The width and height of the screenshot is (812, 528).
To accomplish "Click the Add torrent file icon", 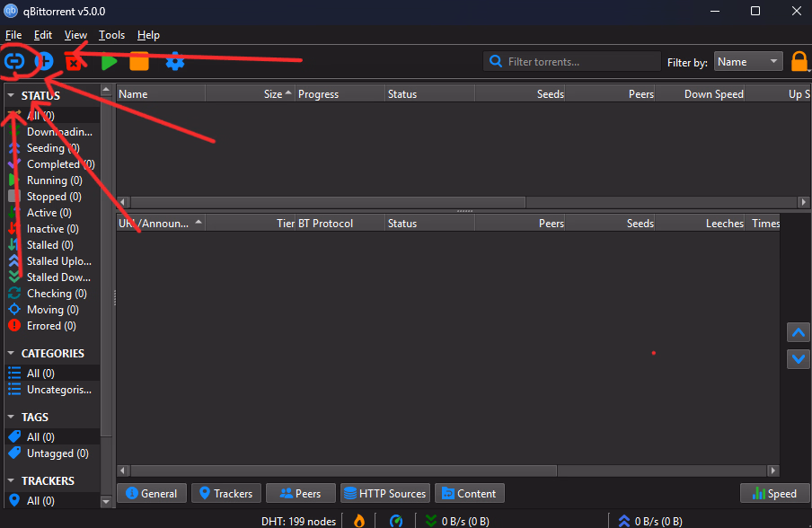I will click(x=44, y=62).
